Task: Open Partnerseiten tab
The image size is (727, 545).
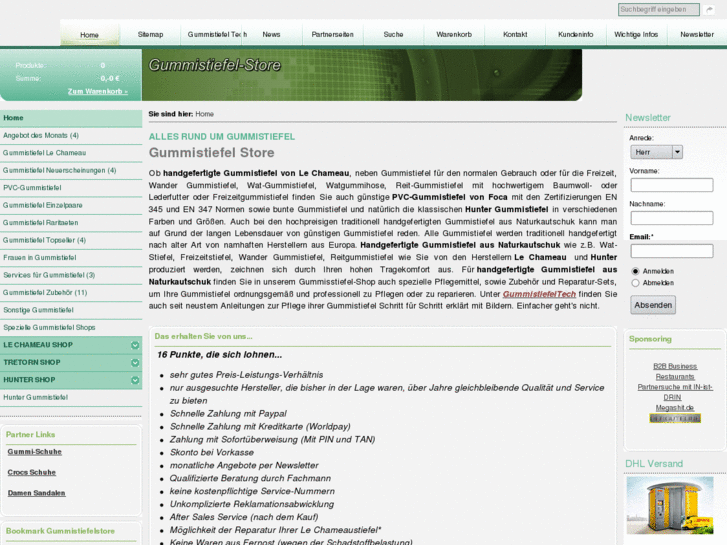Action: pos(332,34)
